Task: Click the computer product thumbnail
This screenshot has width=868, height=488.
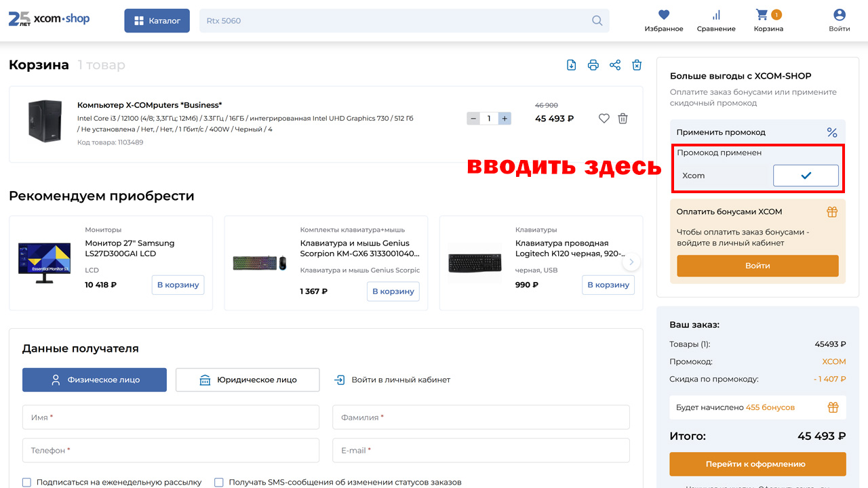Action: pyautogui.click(x=45, y=121)
